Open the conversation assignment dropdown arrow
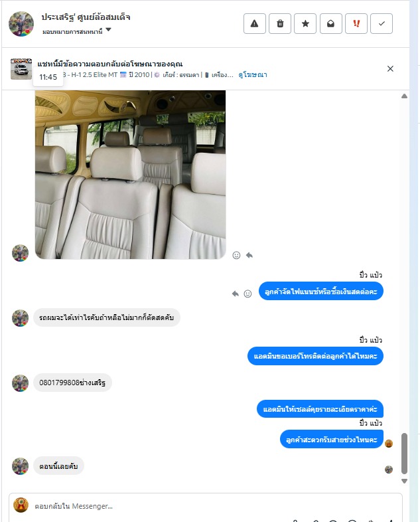The width and height of the screenshot is (420, 522). [108, 30]
